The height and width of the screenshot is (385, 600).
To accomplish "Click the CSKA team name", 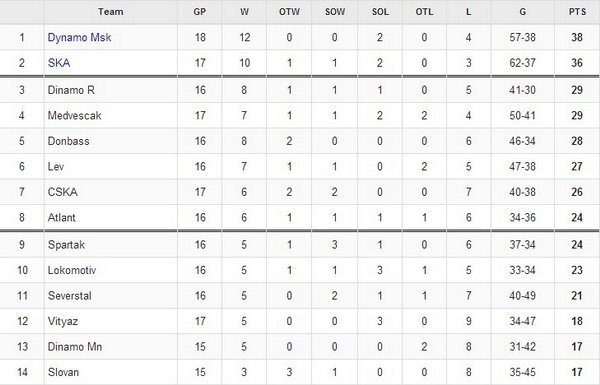I will point(62,192).
